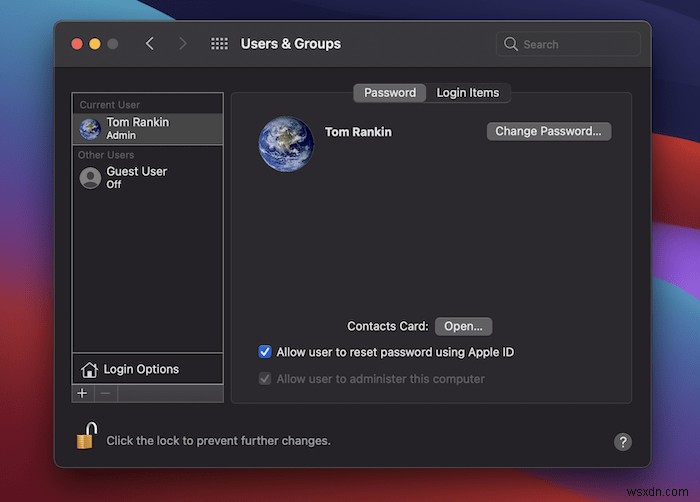Image resolution: width=700 pixels, height=502 pixels.
Task: Click the magnifying glass search icon
Action: [x=511, y=44]
